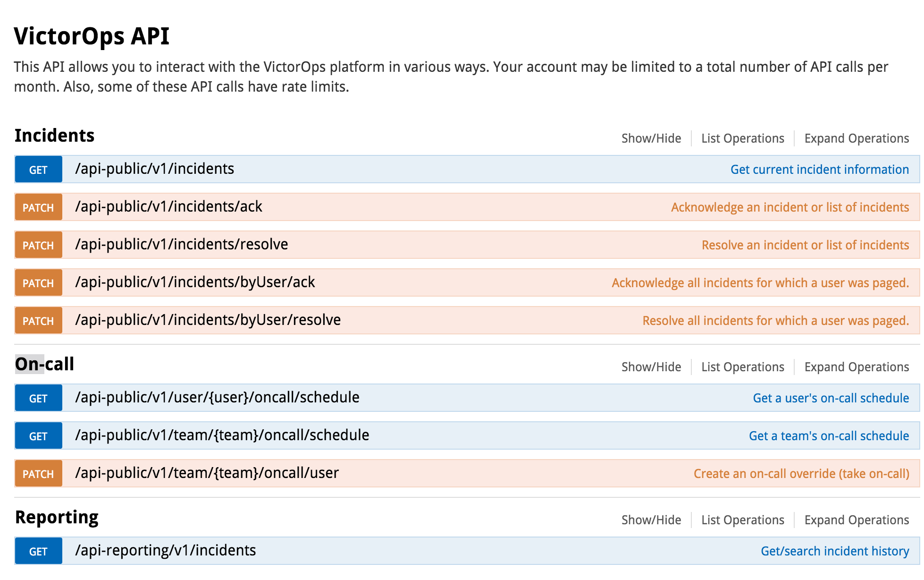Open the /api-public/v1/incidents/byUser/resolve path
Screen dimensions: 924x580
(208, 320)
